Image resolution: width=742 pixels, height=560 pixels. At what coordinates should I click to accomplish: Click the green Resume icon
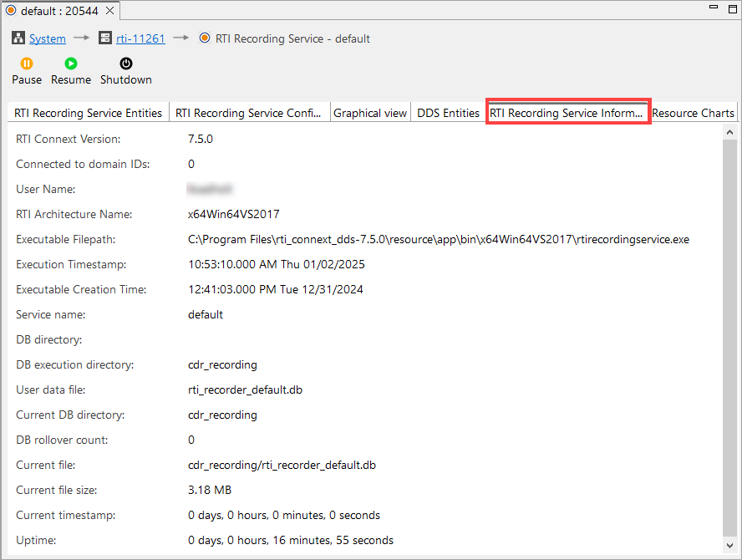[x=71, y=64]
